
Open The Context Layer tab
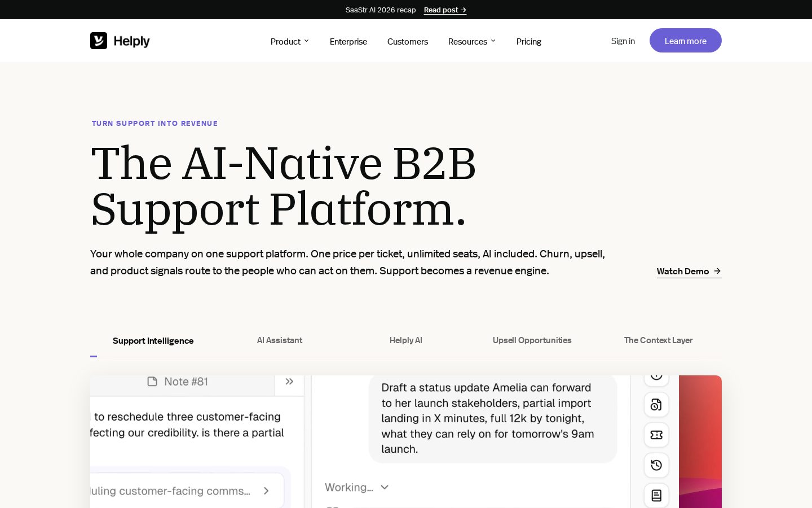pos(659,340)
